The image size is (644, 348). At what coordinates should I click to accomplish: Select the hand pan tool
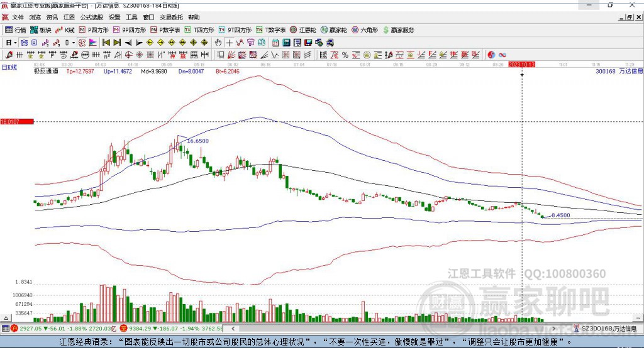pyautogui.click(x=218, y=43)
